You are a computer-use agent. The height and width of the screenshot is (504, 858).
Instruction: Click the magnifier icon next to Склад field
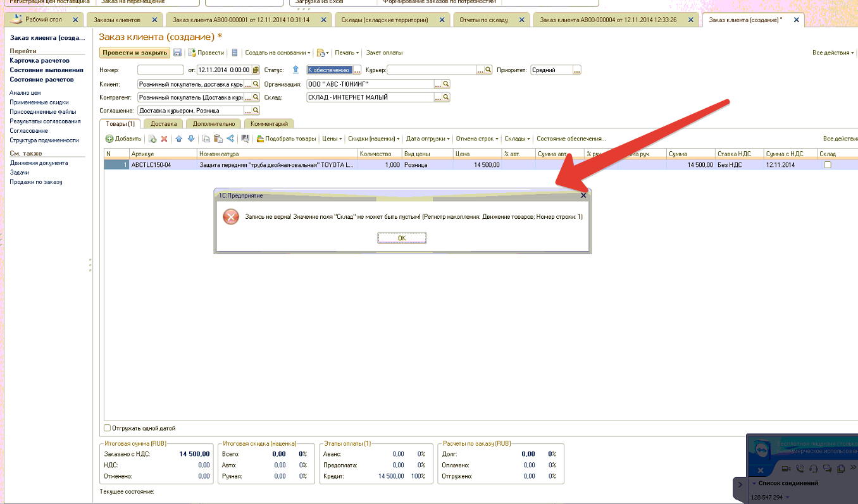[x=445, y=97]
